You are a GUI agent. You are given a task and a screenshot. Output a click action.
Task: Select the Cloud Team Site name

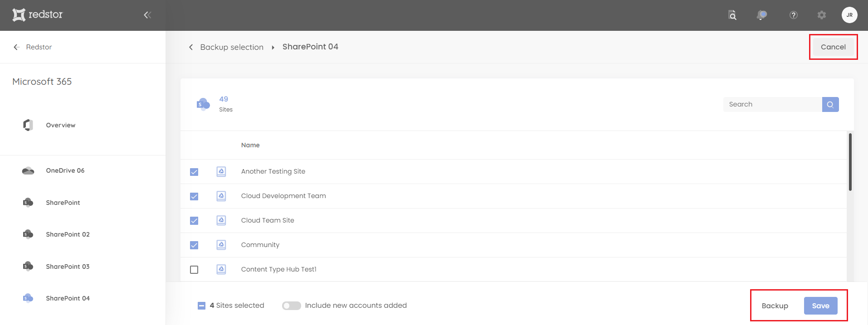[268, 220]
